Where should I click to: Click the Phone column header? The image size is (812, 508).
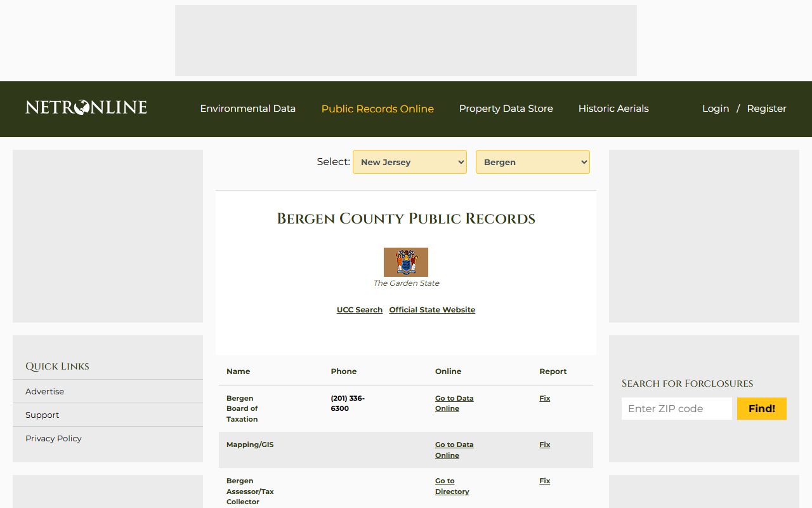click(344, 371)
